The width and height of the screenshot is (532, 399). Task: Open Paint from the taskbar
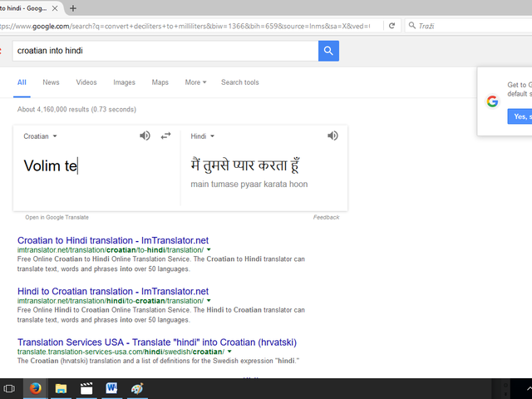(137, 388)
